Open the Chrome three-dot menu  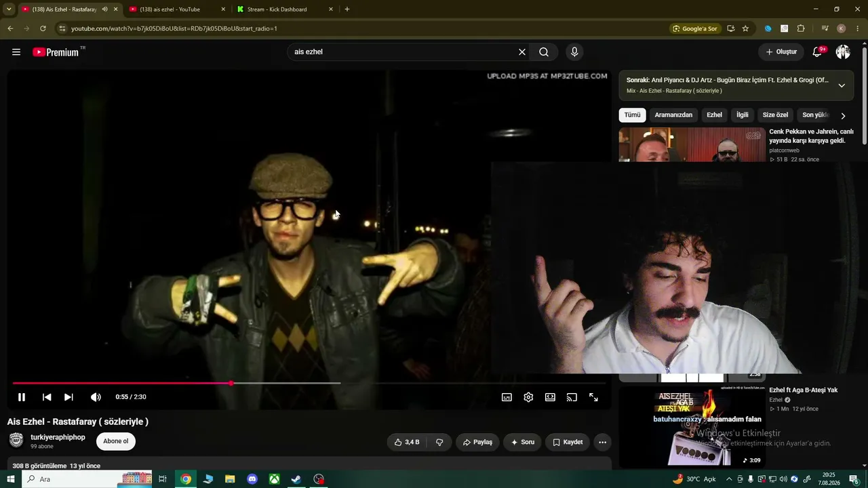point(859,28)
